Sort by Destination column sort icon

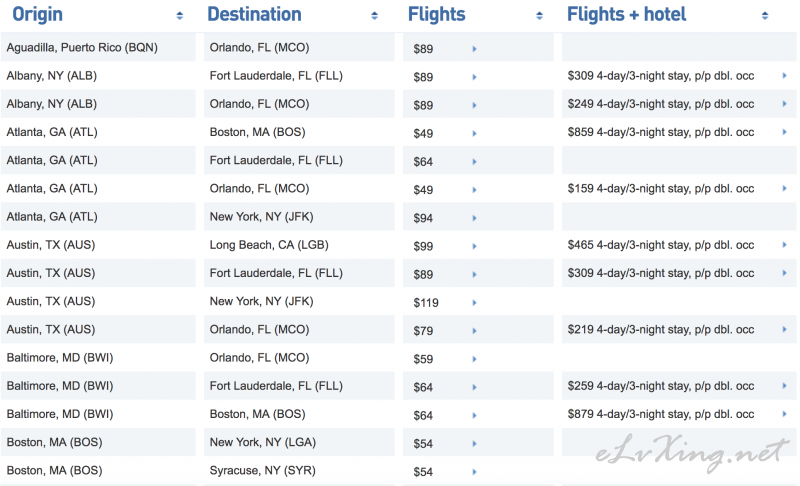374,16
